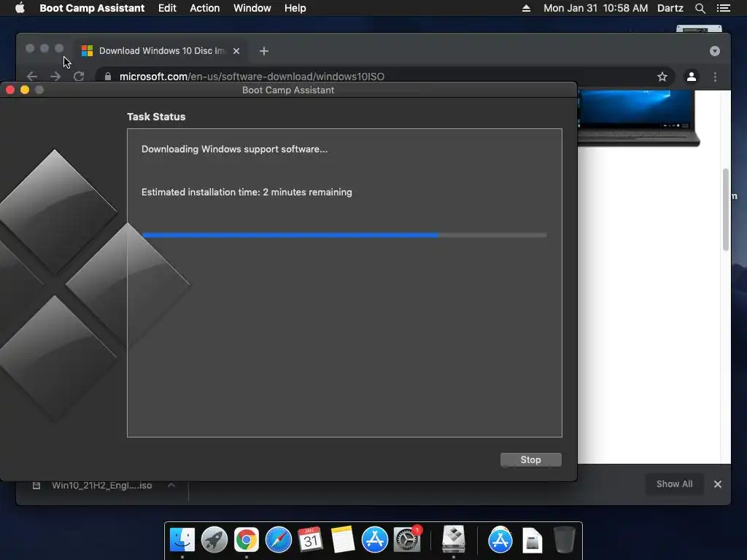Open the Trash from the Dock

coord(564,540)
